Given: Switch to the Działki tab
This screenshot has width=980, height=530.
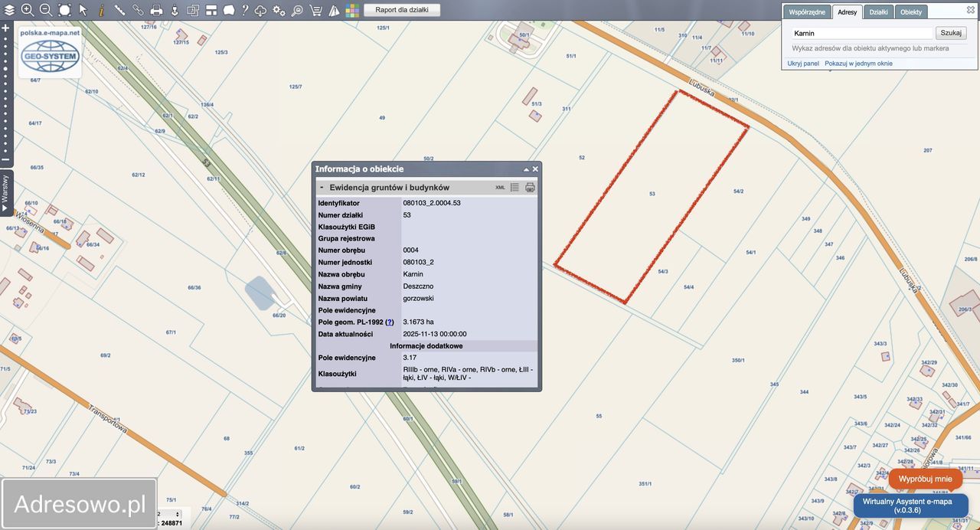Looking at the screenshot, I should (878, 12).
